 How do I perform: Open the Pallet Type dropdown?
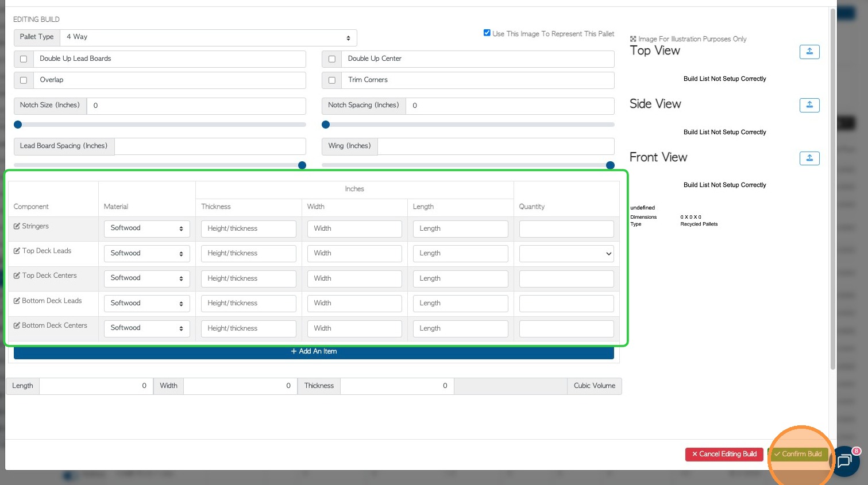[209, 38]
